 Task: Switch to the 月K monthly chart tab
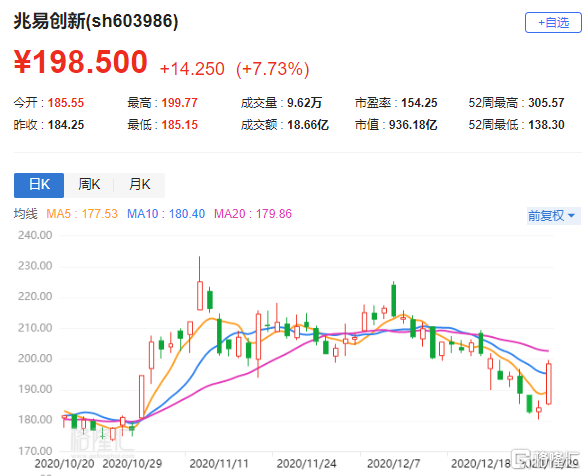pos(139,185)
